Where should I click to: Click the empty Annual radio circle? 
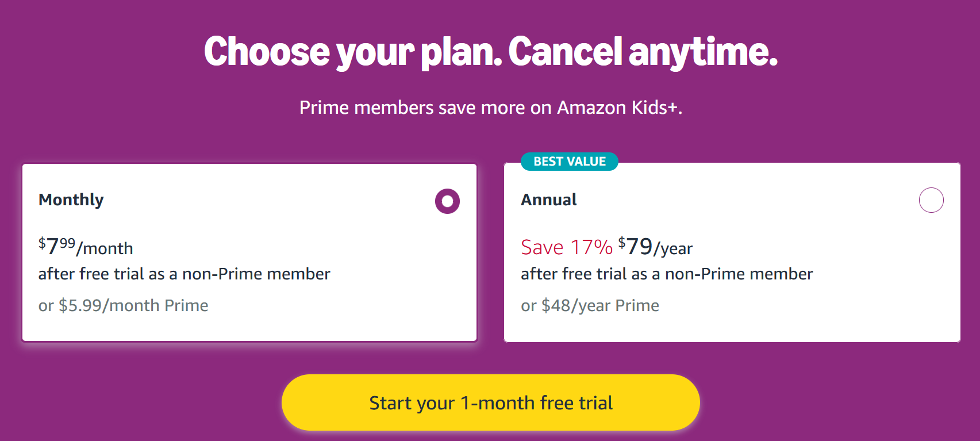click(x=931, y=201)
